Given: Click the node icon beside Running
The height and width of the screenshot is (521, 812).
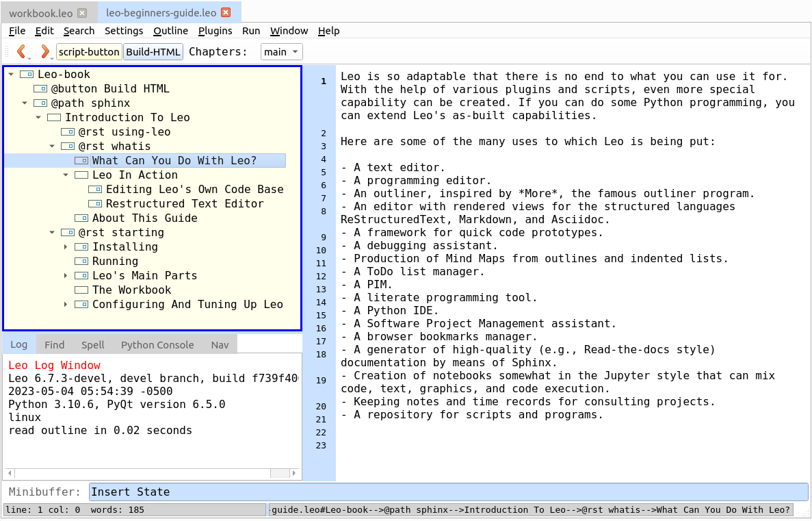Looking at the screenshot, I should pyautogui.click(x=81, y=262).
